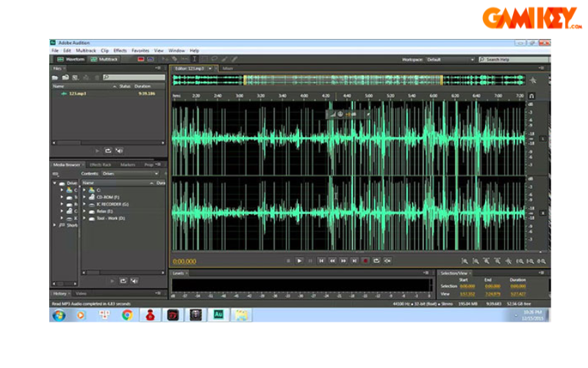
Task: Click the Search Help field
Action: 513,60
